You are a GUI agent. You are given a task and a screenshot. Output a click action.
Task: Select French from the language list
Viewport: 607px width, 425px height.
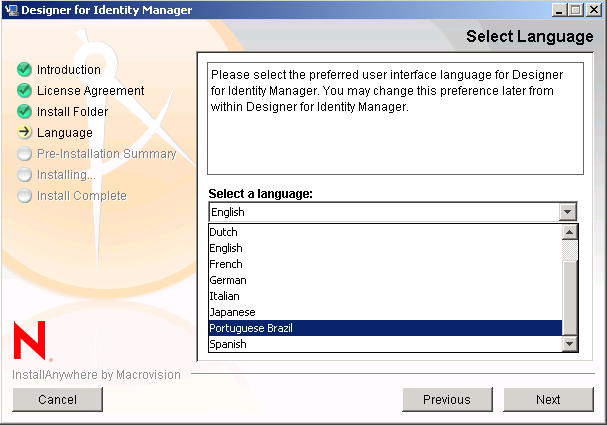(385, 264)
